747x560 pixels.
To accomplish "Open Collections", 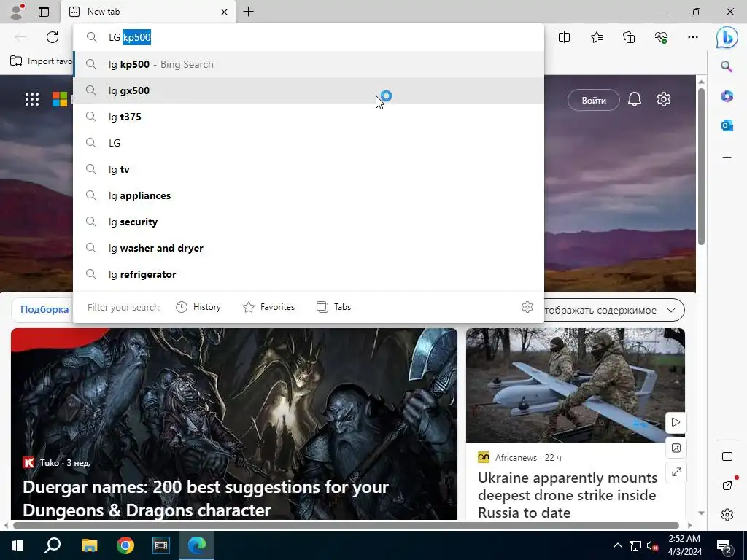I will (x=629, y=37).
